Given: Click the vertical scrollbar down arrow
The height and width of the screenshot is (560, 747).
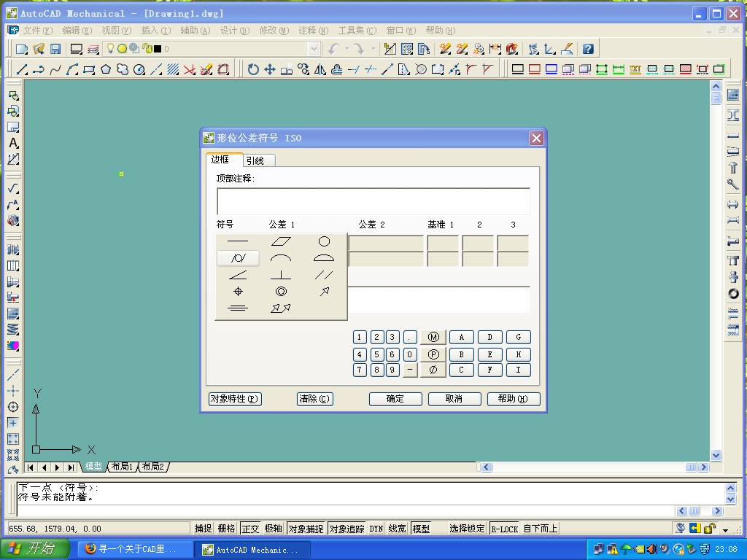Looking at the screenshot, I should (716, 455).
